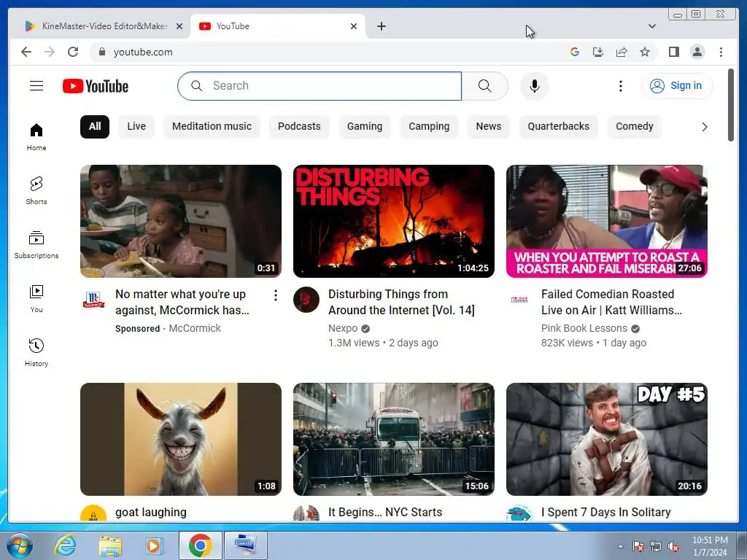Click the Pink Book Lessons channel avatar
The width and height of the screenshot is (747, 560).
519,300
